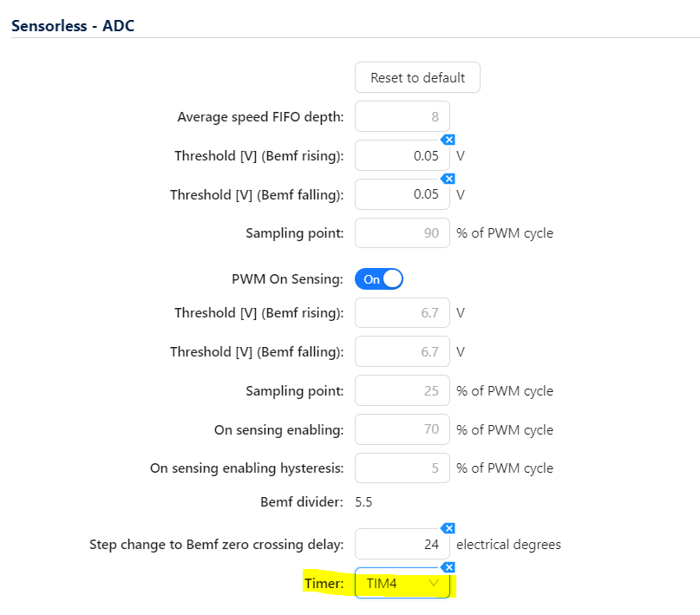Clear the zero crossing delay override icon

coord(448,528)
